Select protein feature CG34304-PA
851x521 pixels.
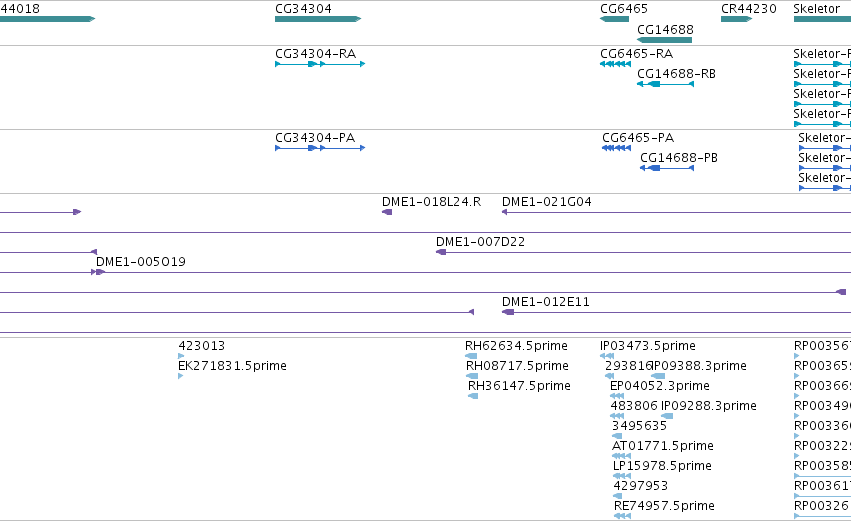(320, 148)
